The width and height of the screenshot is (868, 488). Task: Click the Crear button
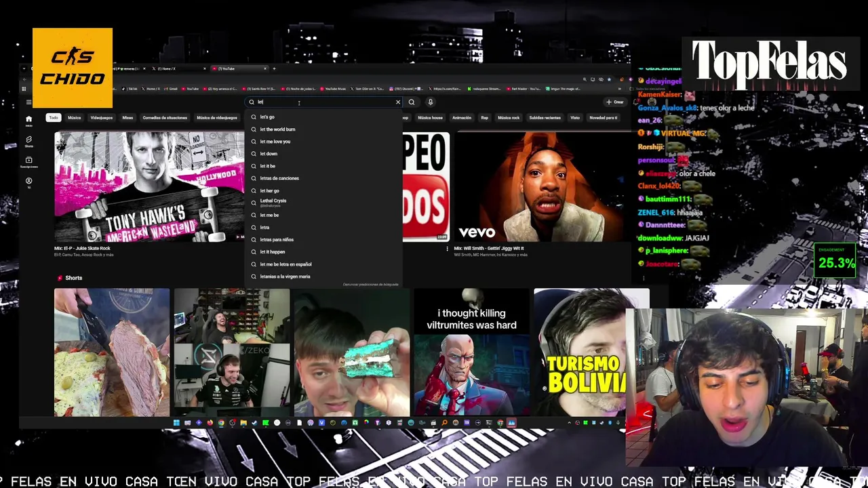point(615,102)
